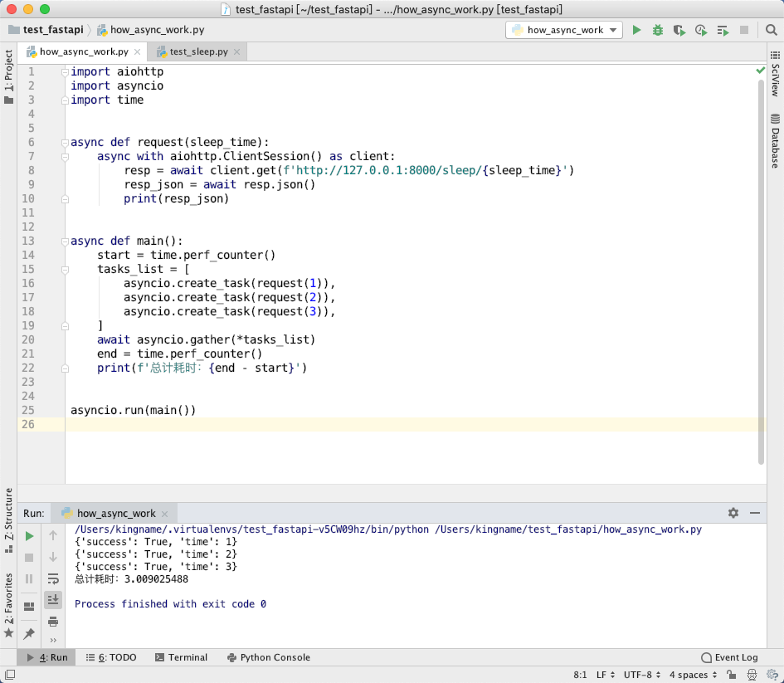Close the how_async_work run tab
Screen dimensions: 784x683
pos(165,514)
